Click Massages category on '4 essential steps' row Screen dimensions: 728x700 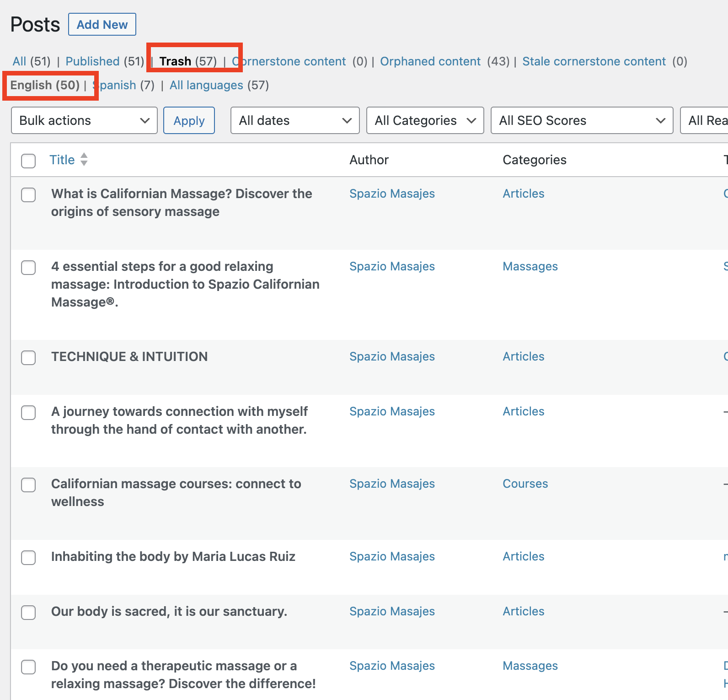point(530,266)
